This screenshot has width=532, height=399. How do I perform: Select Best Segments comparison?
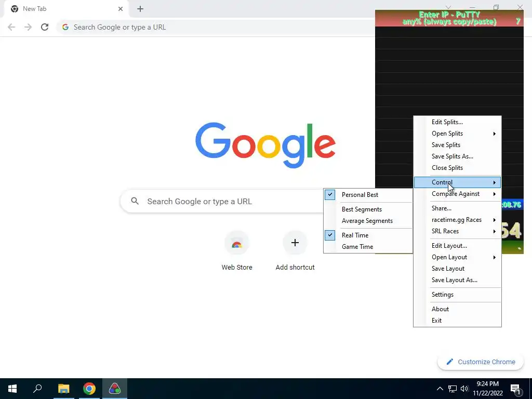[368, 209]
